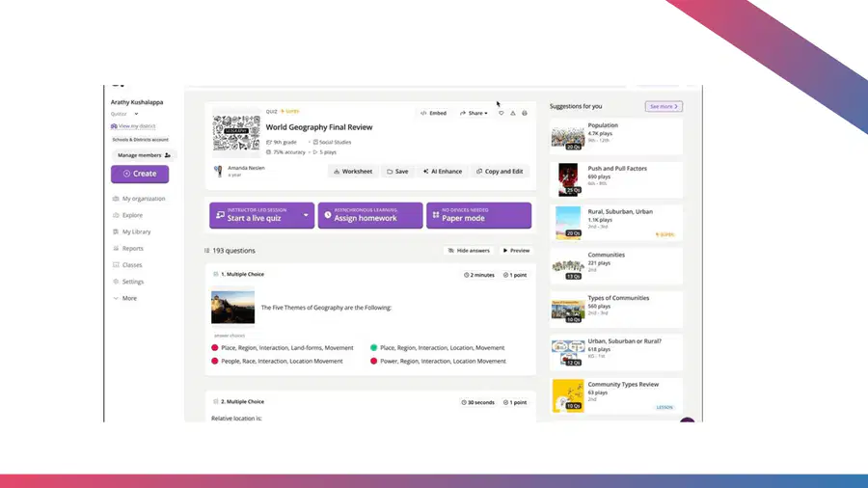
Task: Click the purple Create button
Action: (x=140, y=174)
